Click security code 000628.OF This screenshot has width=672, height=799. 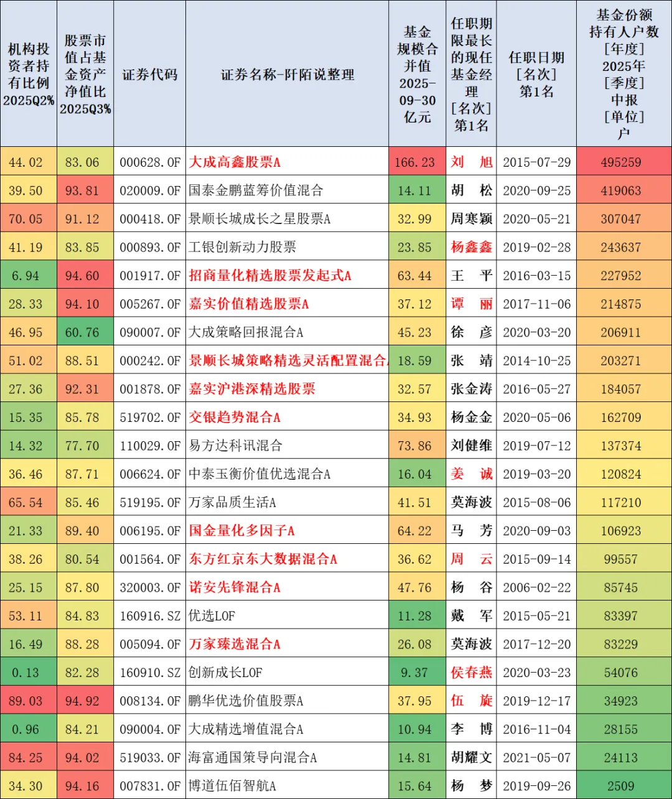pos(150,162)
